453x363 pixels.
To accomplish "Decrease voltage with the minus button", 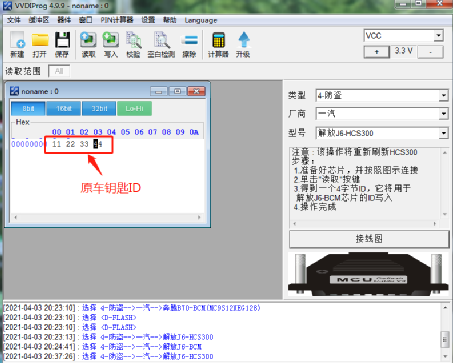I will pyautogui.click(x=431, y=52).
